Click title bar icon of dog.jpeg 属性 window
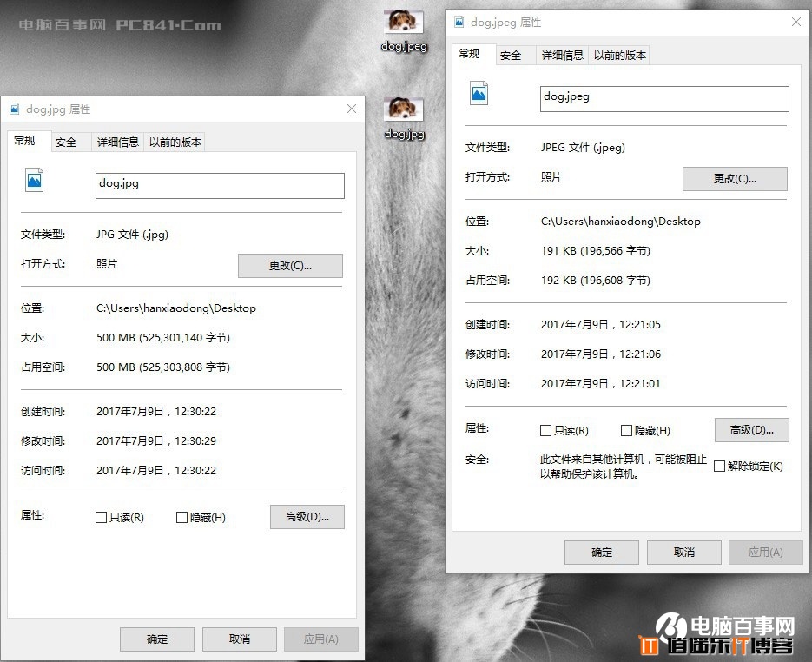The width and height of the screenshot is (812, 662). click(x=459, y=22)
